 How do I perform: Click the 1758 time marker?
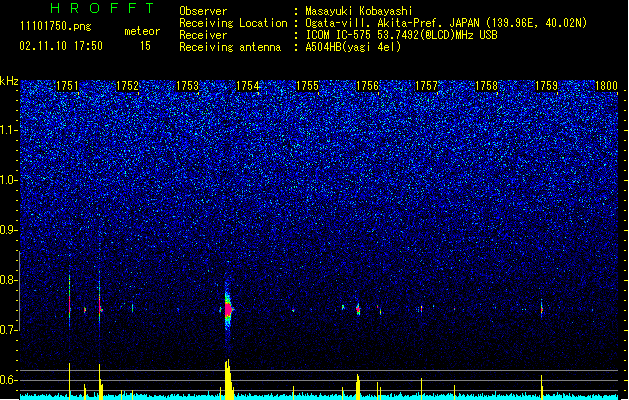click(487, 86)
